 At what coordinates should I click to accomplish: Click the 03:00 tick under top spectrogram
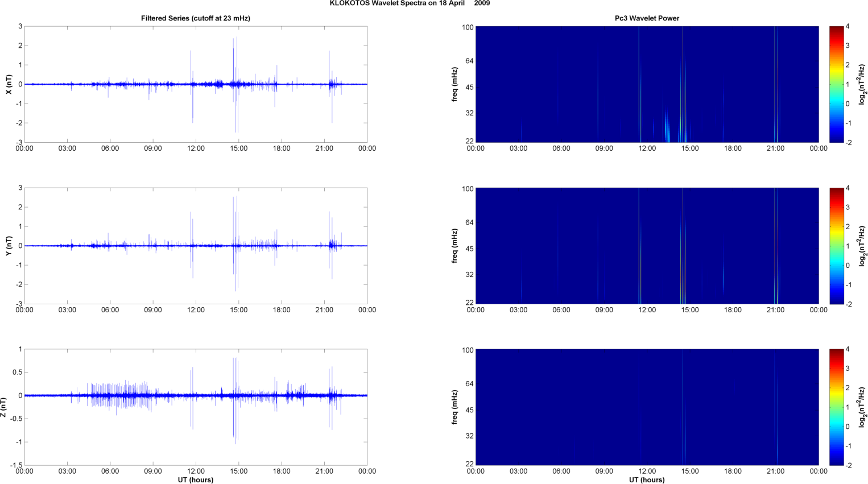coord(518,148)
